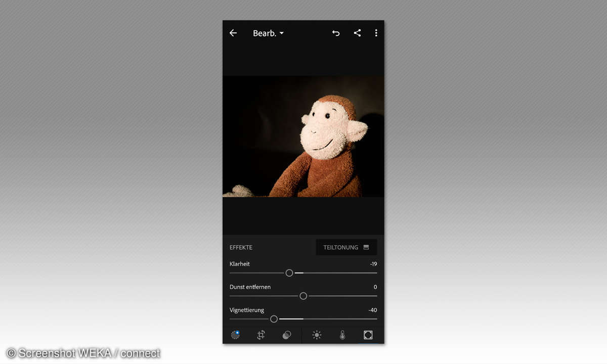
Task: Open the Bearb. mode dropdown
Action: coord(268,33)
